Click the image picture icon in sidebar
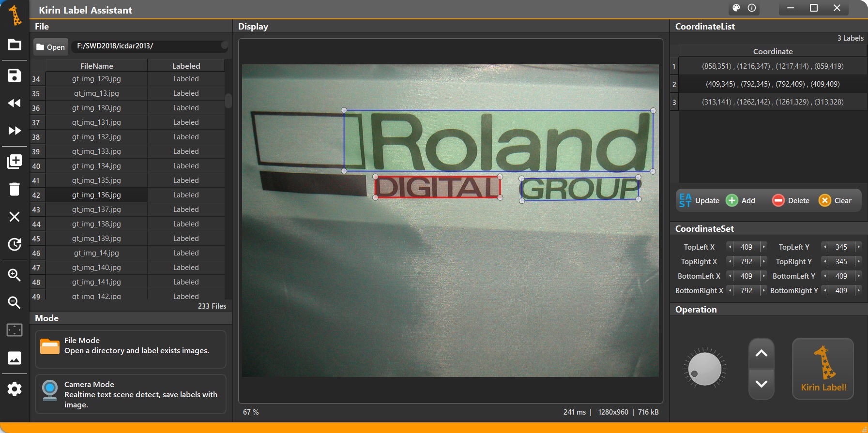 point(15,358)
